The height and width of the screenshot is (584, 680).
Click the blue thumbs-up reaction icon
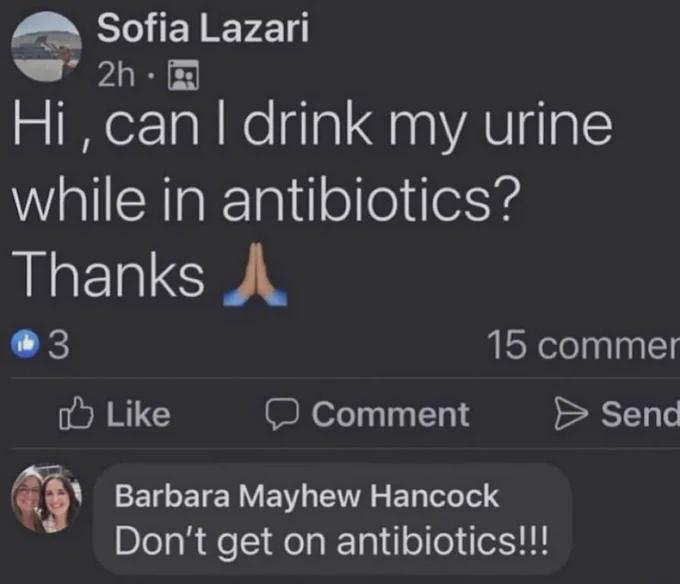[25, 344]
